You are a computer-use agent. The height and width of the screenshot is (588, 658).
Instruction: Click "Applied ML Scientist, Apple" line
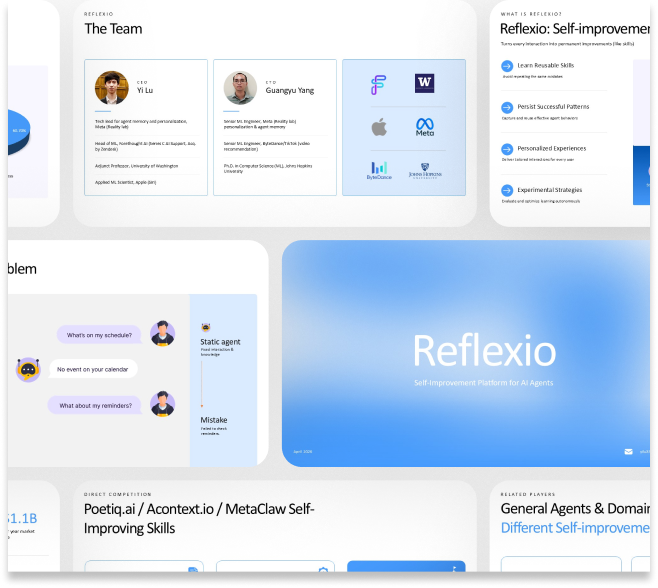[125, 183]
